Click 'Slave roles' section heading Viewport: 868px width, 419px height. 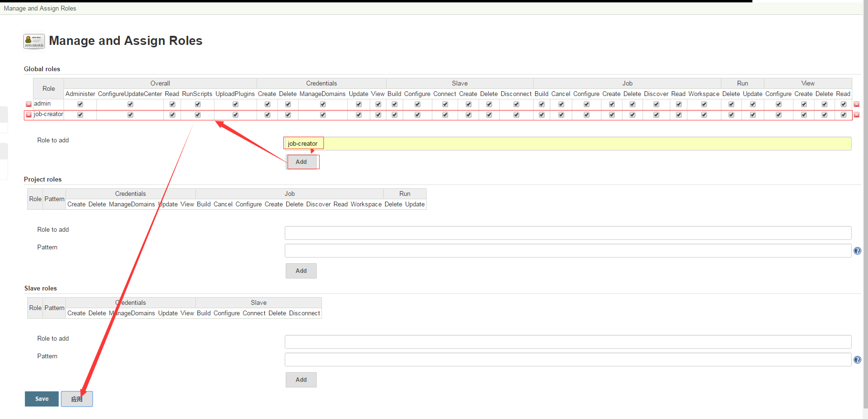(41, 289)
